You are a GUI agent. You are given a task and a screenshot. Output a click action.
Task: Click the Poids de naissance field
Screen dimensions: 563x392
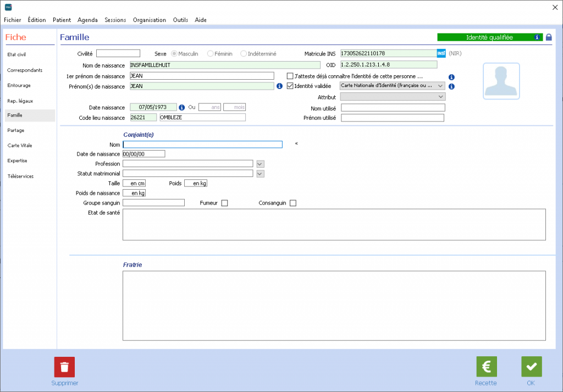pos(134,193)
